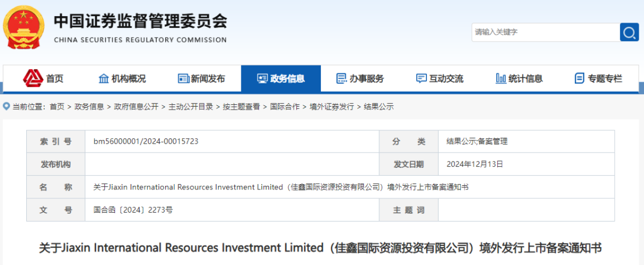The width and height of the screenshot is (644, 265).
Task: Open the 专题专栏 navigation tab
Action: point(599,79)
